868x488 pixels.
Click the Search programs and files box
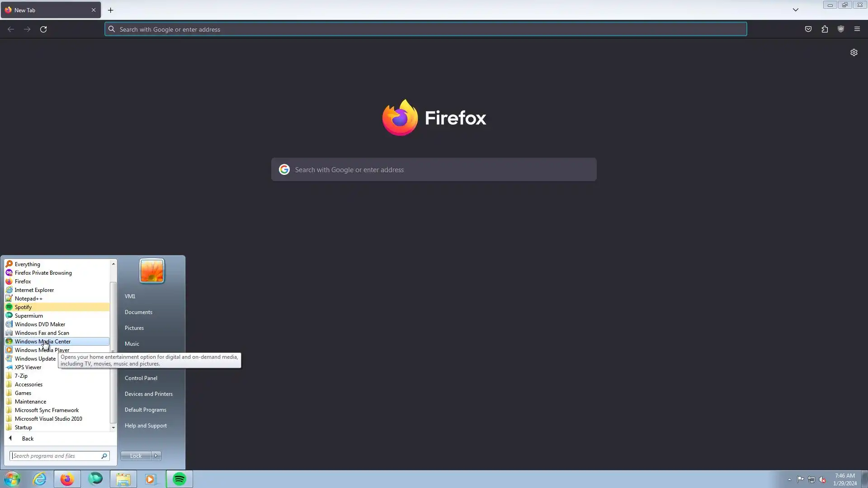(55, 456)
